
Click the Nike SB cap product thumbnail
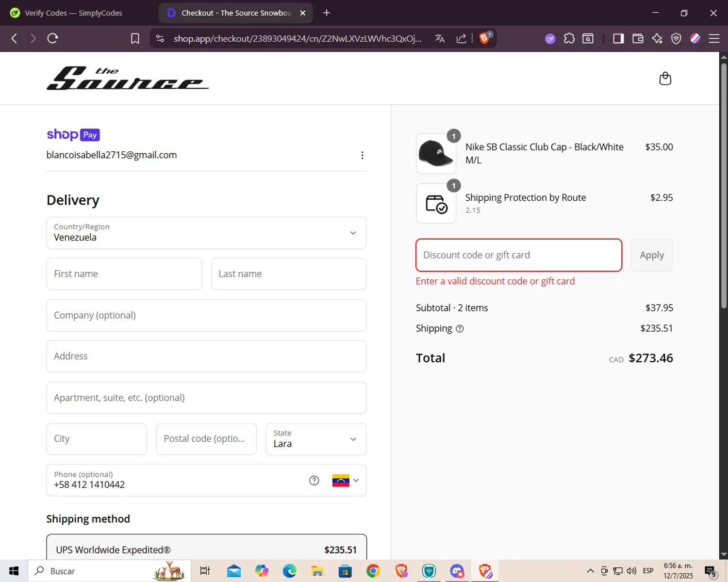pos(436,154)
